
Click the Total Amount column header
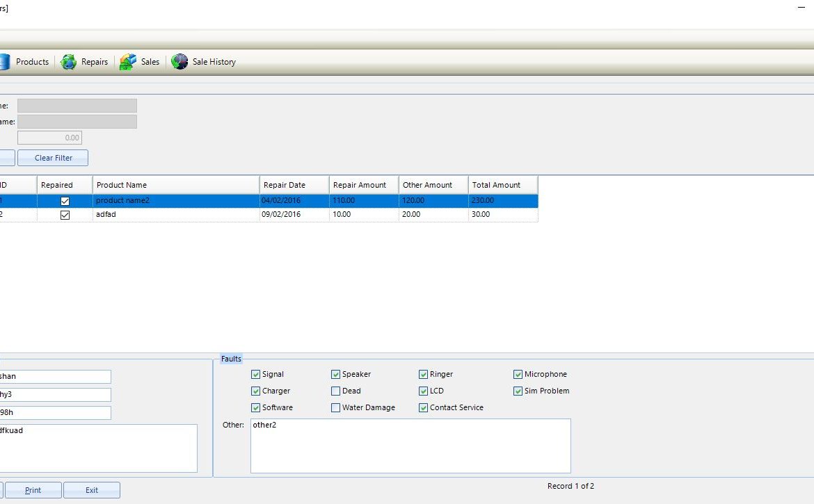[x=503, y=185]
